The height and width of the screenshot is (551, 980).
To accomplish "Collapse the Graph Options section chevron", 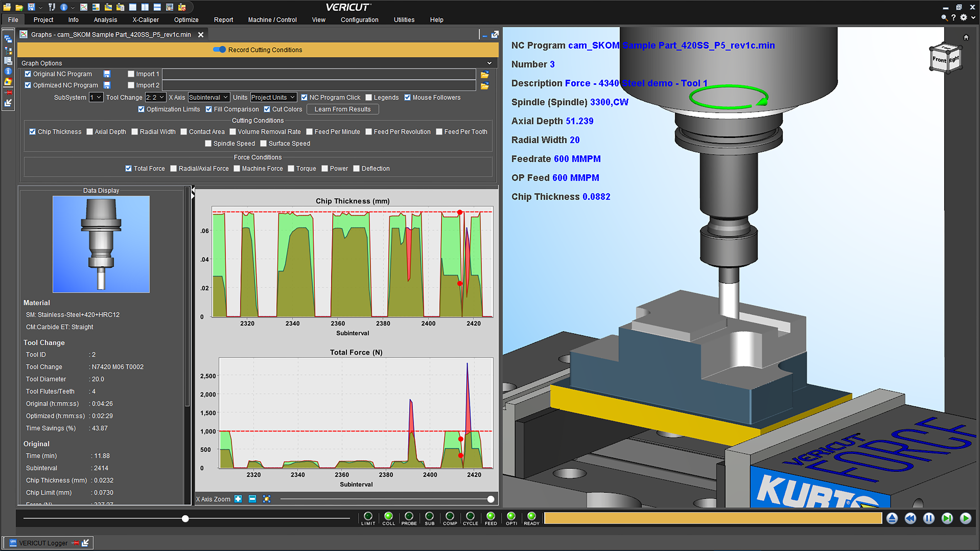I will [x=489, y=63].
